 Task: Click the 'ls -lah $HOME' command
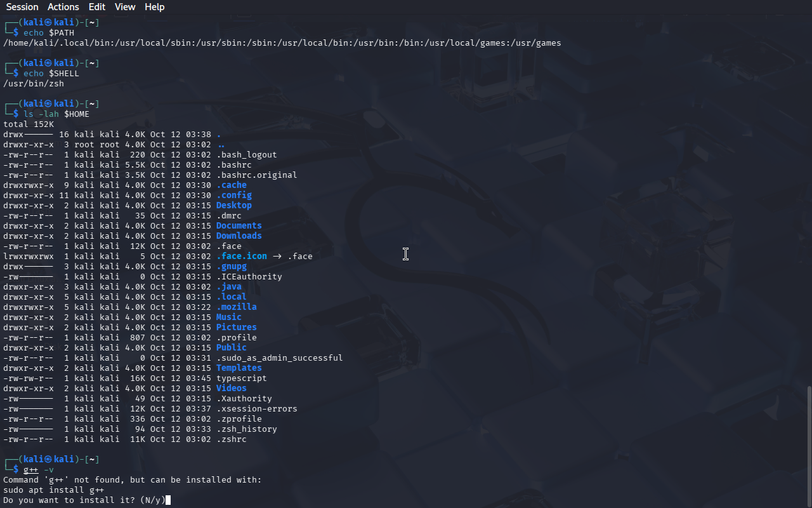pos(56,114)
